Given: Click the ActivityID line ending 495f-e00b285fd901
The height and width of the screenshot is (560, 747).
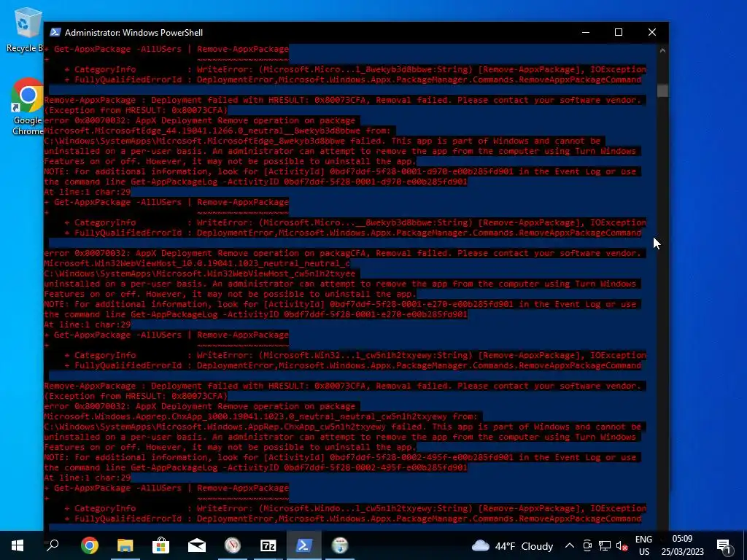Looking at the screenshot, I should pos(255,467).
